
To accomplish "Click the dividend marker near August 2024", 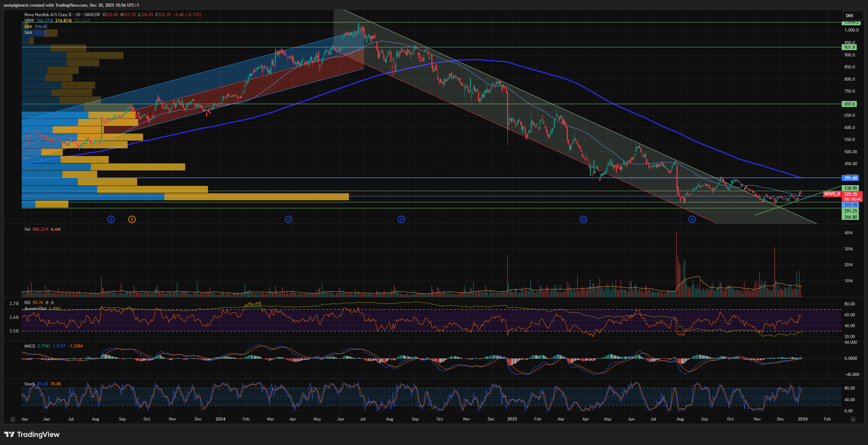I will (401, 220).
